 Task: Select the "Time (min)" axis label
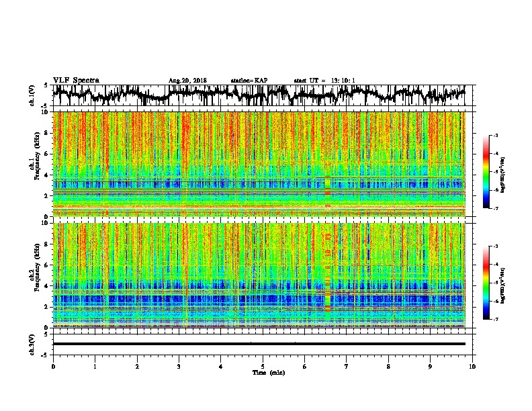(x=269, y=373)
